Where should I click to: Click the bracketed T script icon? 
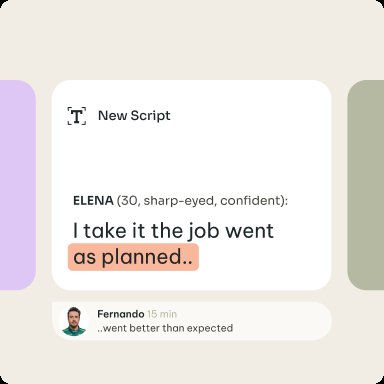pyautogui.click(x=77, y=116)
